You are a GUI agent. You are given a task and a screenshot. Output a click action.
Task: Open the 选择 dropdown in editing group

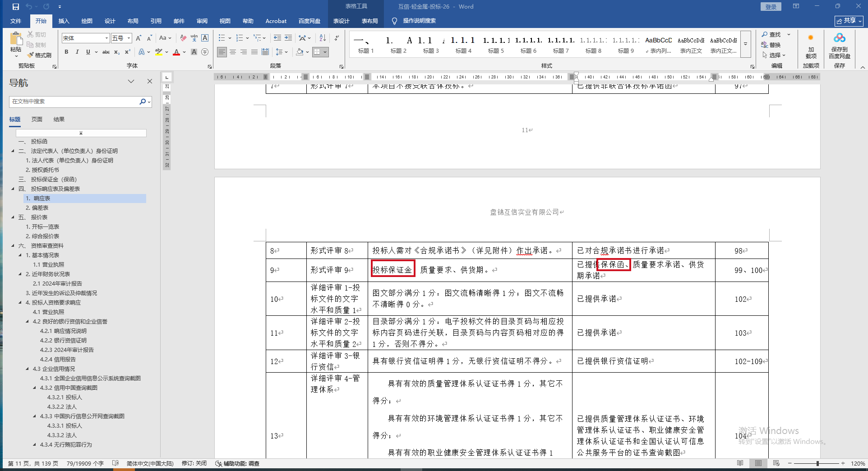pyautogui.click(x=774, y=55)
